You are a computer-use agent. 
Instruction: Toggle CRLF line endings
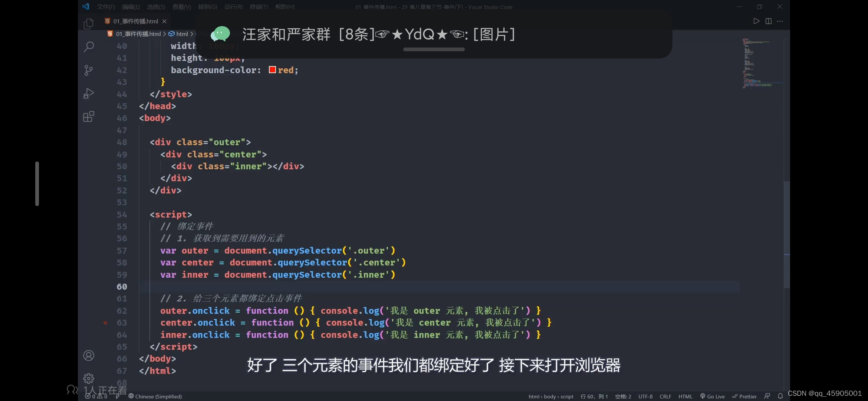pyautogui.click(x=665, y=396)
